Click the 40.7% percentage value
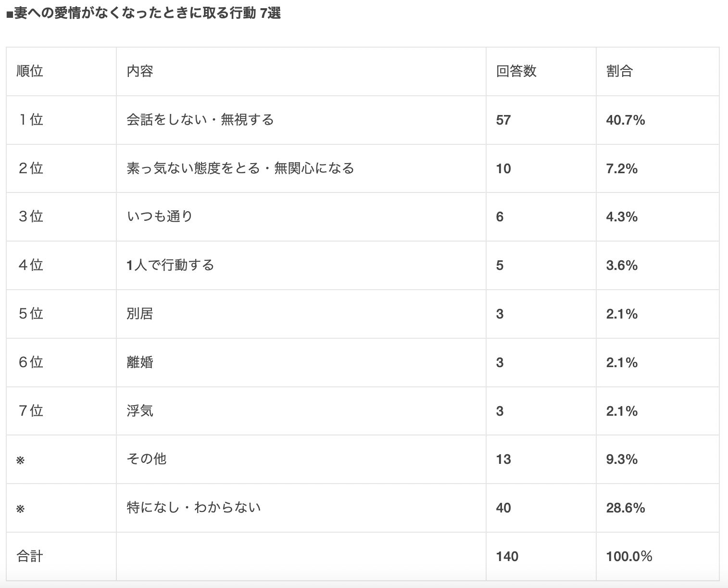The height and width of the screenshot is (588, 728). [625, 120]
